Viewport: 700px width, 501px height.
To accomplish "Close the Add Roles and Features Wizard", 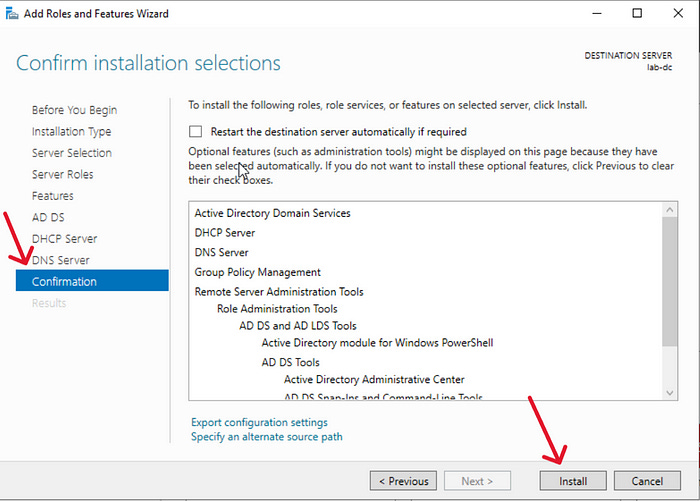I will pos(678,13).
